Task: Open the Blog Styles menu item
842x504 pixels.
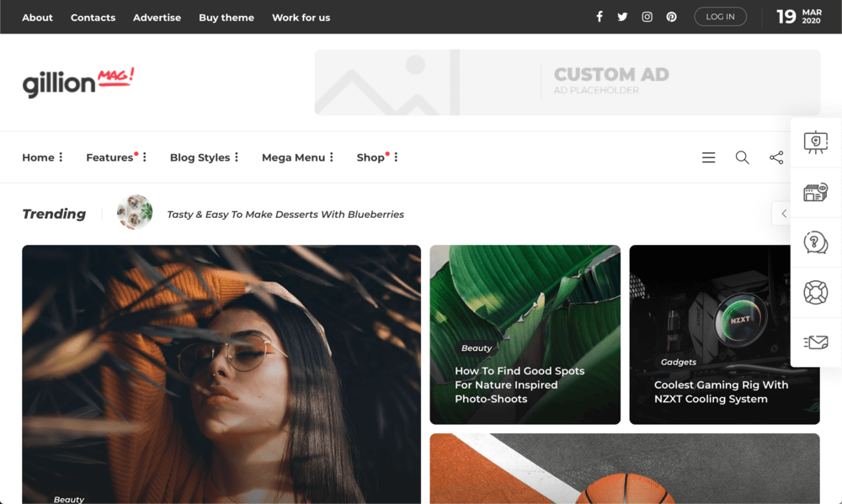Action: pos(200,157)
